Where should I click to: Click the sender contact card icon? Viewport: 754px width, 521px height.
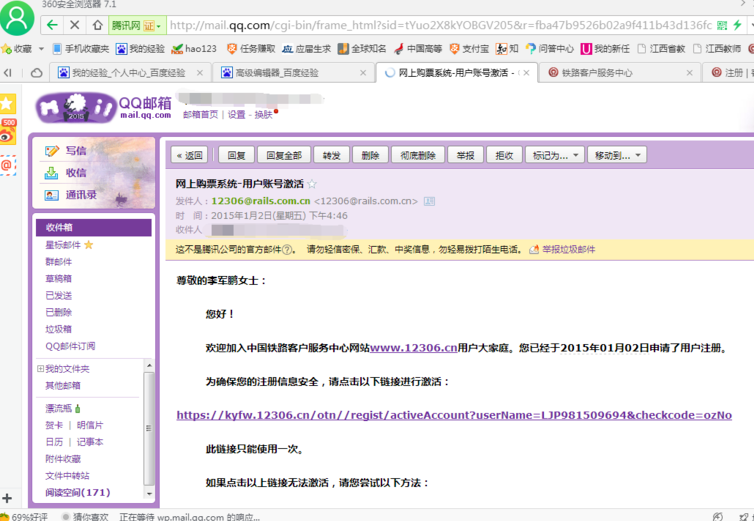pyautogui.click(x=429, y=201)
